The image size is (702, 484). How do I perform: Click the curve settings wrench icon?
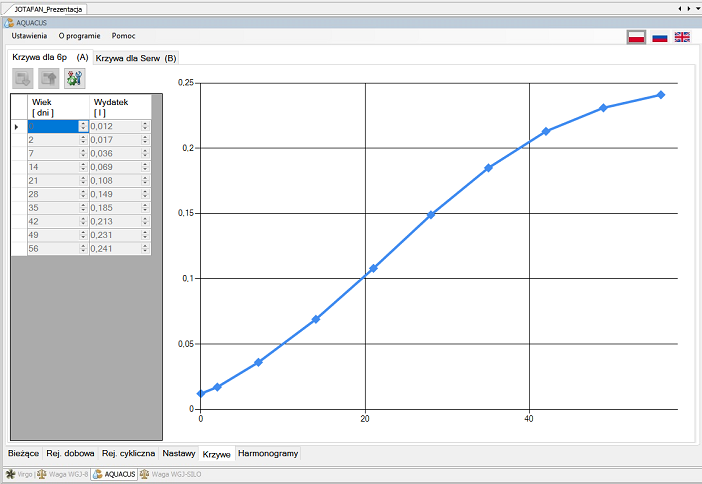tap(75, 78)
